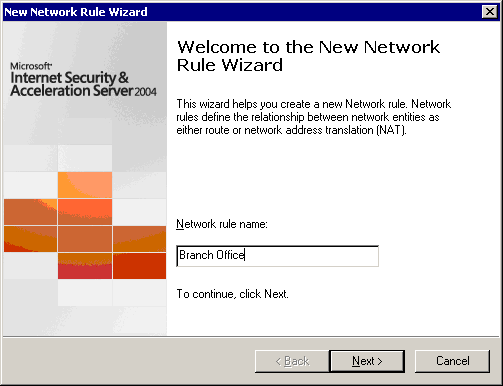Click the small 'Microsoft' word above the logo
503x386 pixels.
point(31,66)
